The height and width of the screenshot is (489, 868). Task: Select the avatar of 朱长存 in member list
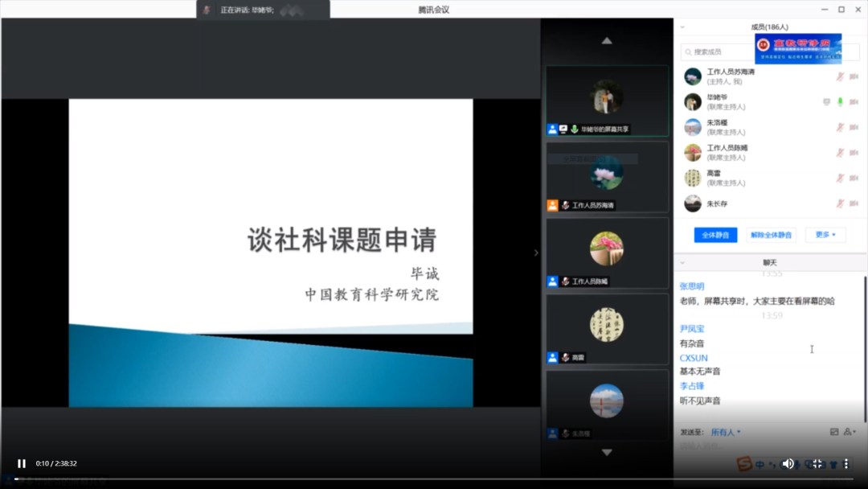click(693, 203)
